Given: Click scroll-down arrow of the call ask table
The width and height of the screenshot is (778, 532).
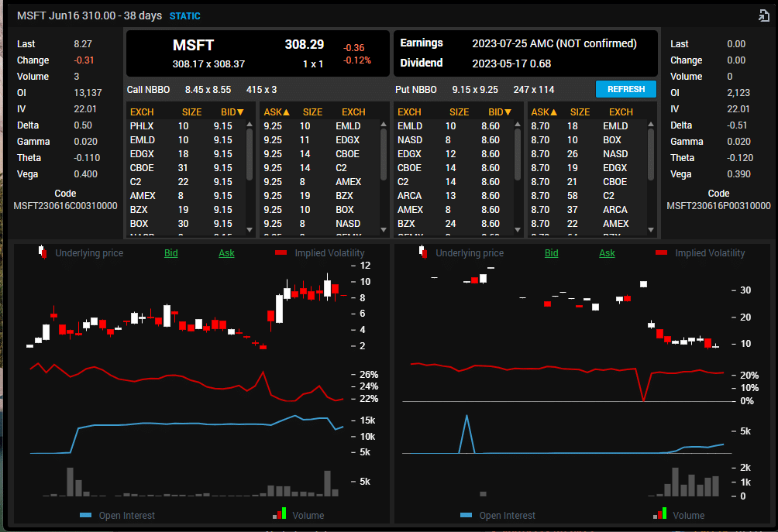Looking at the screenshot, I should (x=384, y=229).
